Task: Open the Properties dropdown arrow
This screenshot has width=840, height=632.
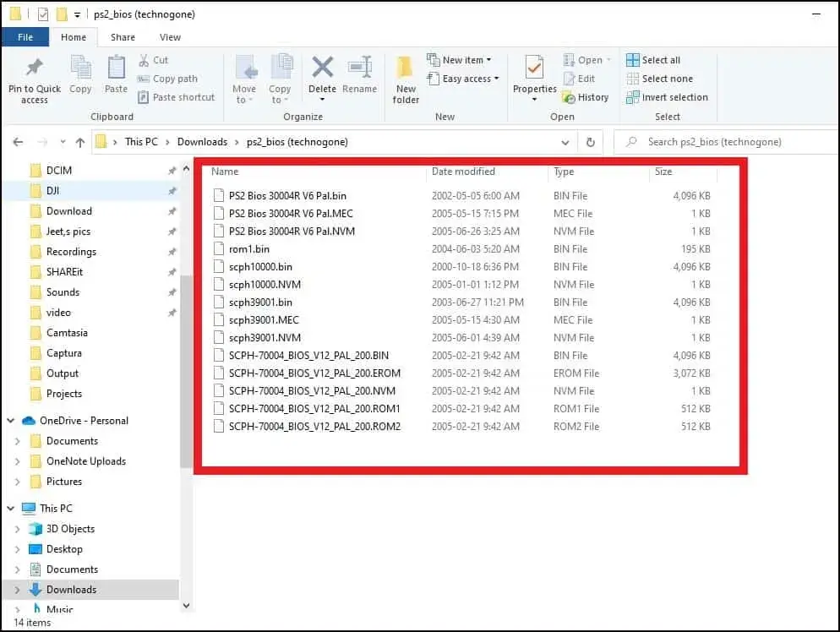Action: (534, 100)
